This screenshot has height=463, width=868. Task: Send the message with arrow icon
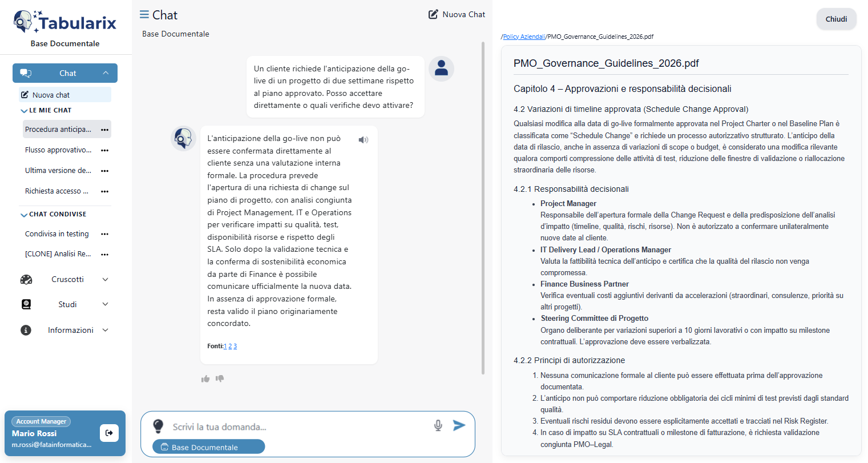point(459,425)
